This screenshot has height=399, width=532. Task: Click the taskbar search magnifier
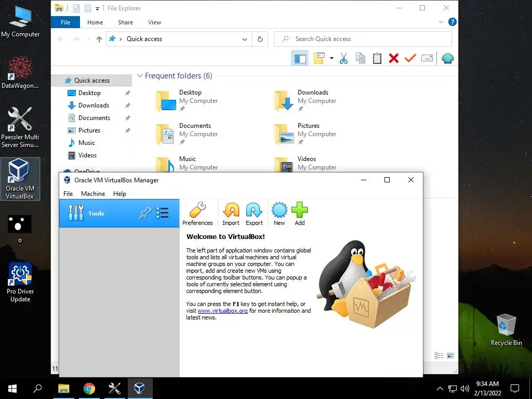[x=37, y=389]
